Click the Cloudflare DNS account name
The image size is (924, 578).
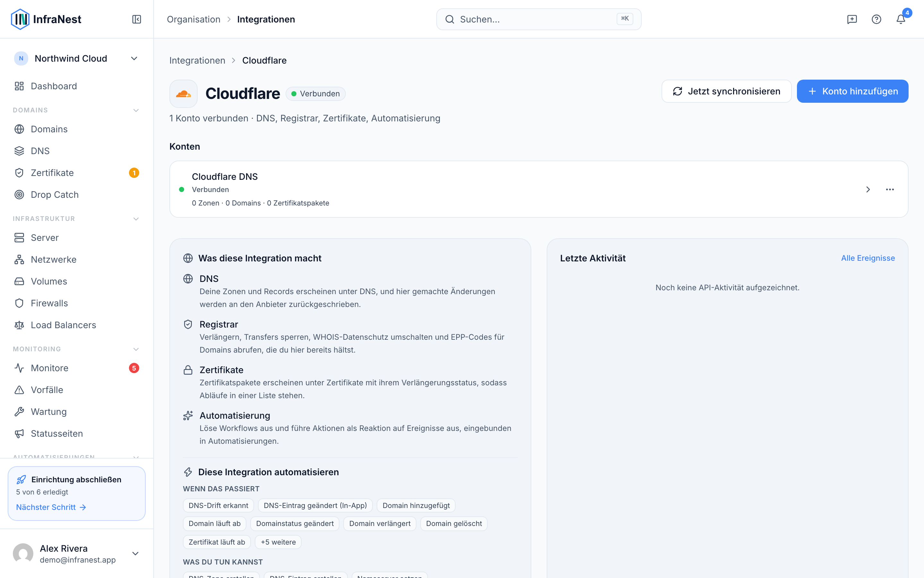click(x=225, y=177)
